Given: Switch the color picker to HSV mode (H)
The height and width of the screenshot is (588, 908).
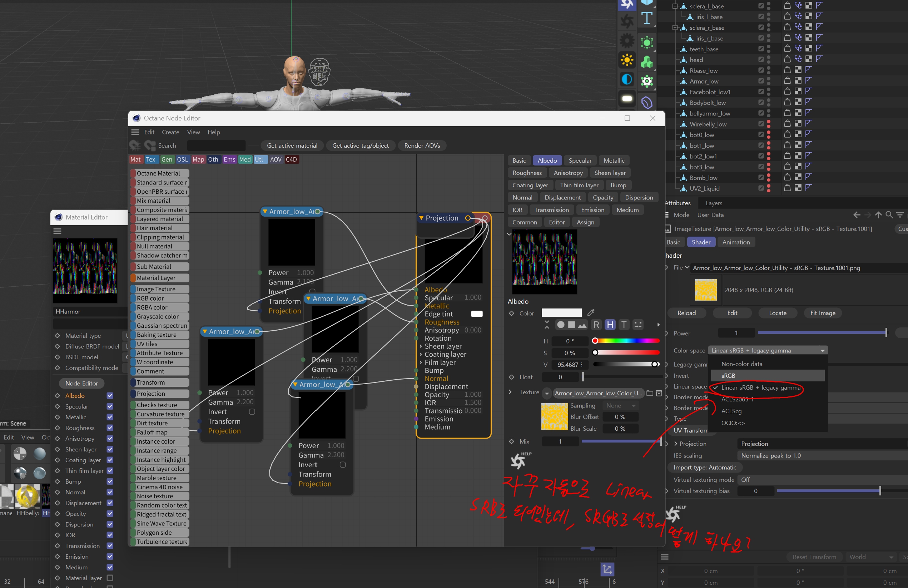Looking at the screenshot, I should pyautogui.click(x=610, y=325).
